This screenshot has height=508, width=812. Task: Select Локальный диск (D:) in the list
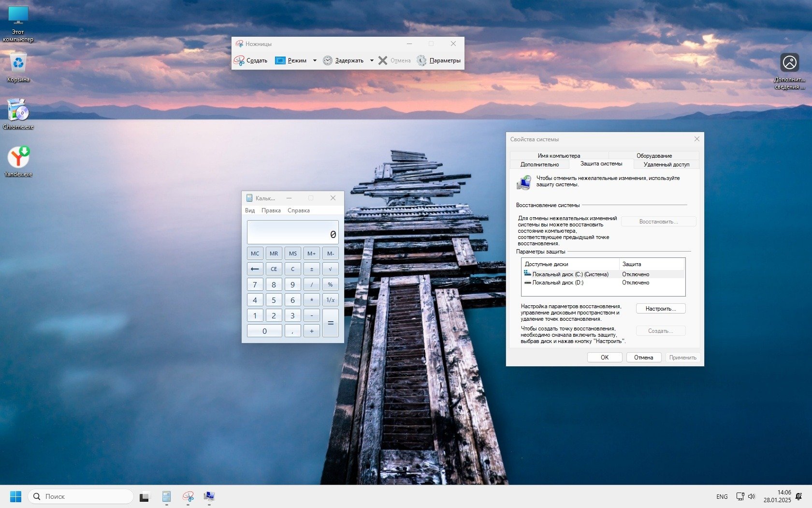point(557,283)
